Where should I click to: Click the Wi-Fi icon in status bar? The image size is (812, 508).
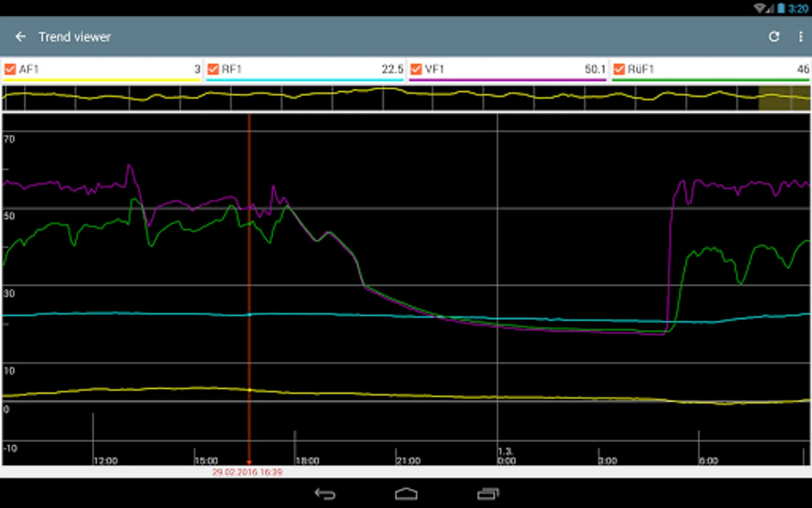coord(760,8)
